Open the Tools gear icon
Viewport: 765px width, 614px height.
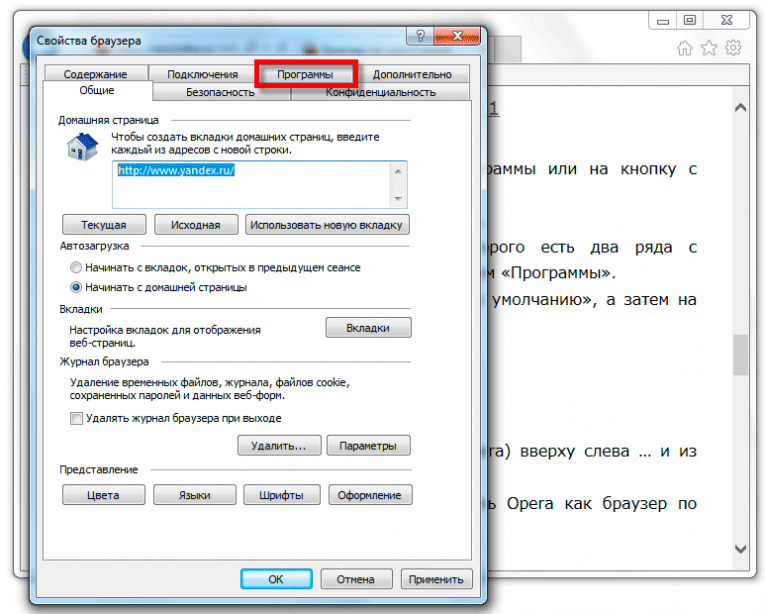coord(733,48)
